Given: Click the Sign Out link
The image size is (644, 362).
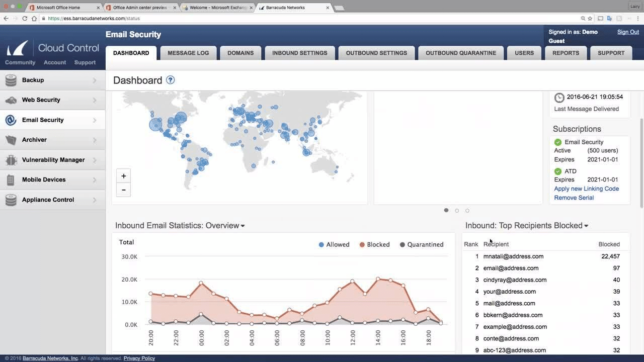Looking at the screenshot, I should pyautogui.click(x=628, y=32).
